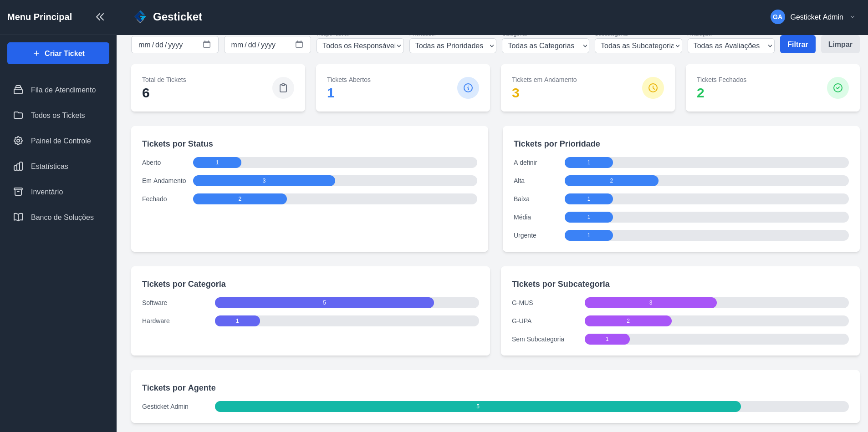Image resolution: width=868 pixels, height=432 pixels.
Task: Expand the Todas as Subcategorias dropdown
Action: [x=638, y=46]
